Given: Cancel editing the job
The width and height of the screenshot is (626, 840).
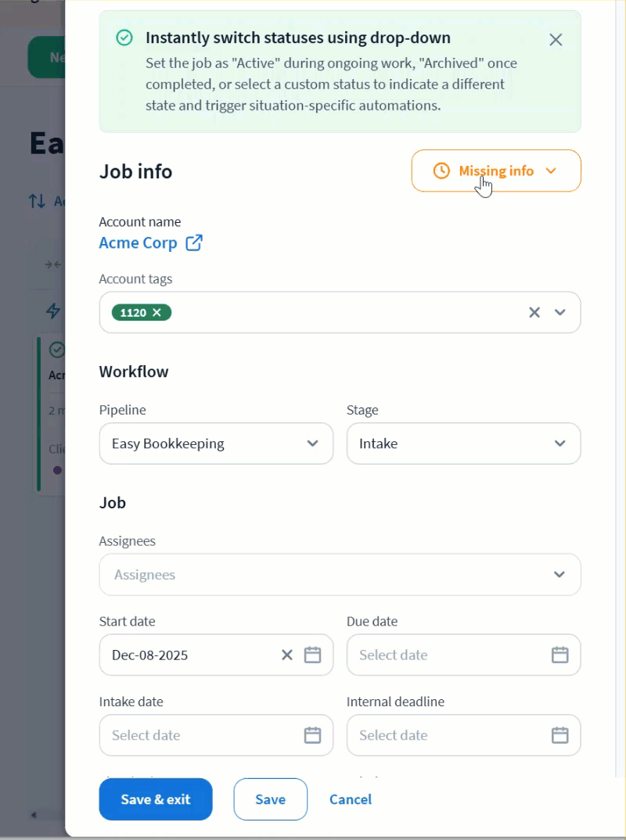Looking at the screenshot, I should point(351,799).
